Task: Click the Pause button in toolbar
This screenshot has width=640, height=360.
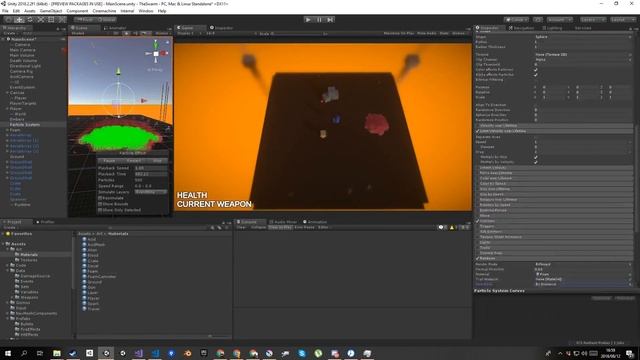Action: (x=319, y=19)
